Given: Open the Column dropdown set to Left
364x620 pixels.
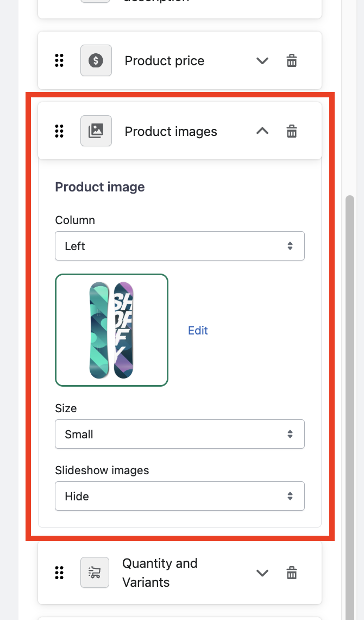Looking at the screenshot, I should [179, 246].
